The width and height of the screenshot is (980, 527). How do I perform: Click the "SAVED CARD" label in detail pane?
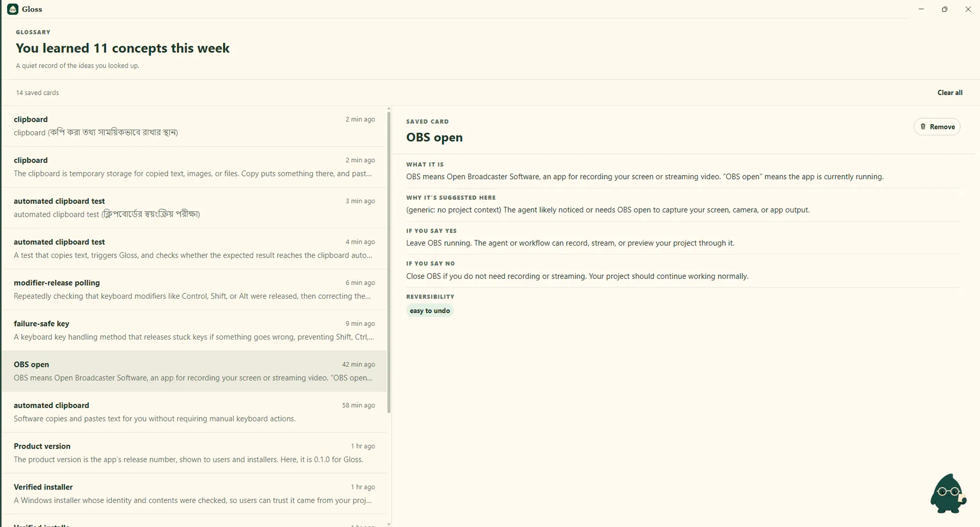[427, 122]
